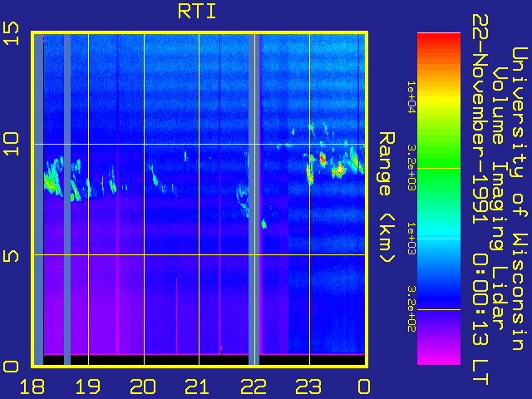This screenshot has width=532, height=399.
Task: Click the range axis label 5
Action: click(x=11, y=255)
